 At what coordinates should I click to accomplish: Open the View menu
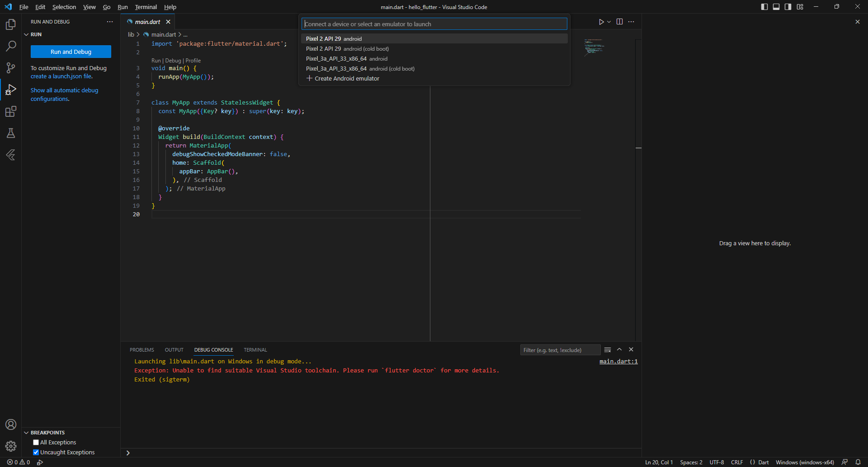click(x=90, y=7)
